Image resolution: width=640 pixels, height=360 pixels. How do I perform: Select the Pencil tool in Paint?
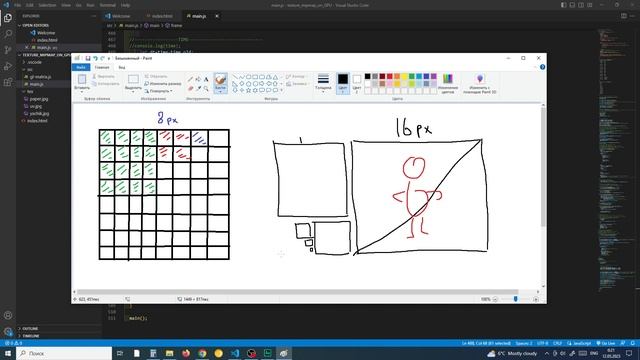pyautogui.click(x=190, y=80)
